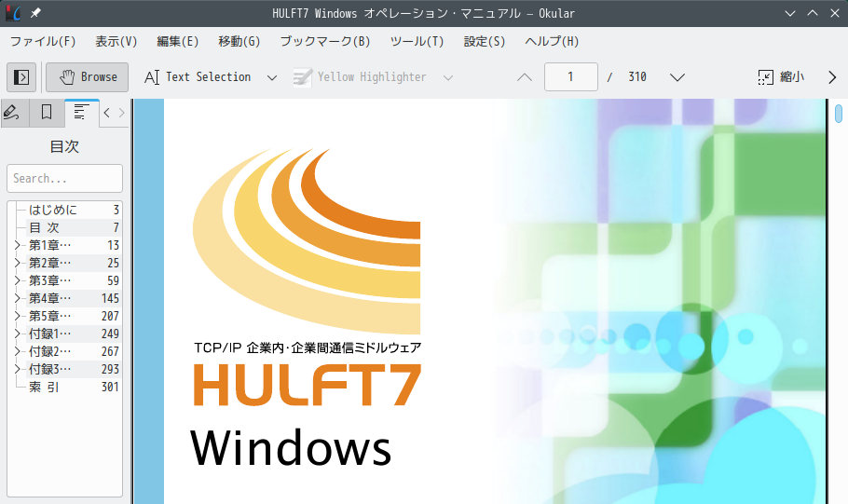Image resolution: width=848 pixels, height=504 pixels.
Task: Open the ファイル(F) menu
Action: [43, 42]
